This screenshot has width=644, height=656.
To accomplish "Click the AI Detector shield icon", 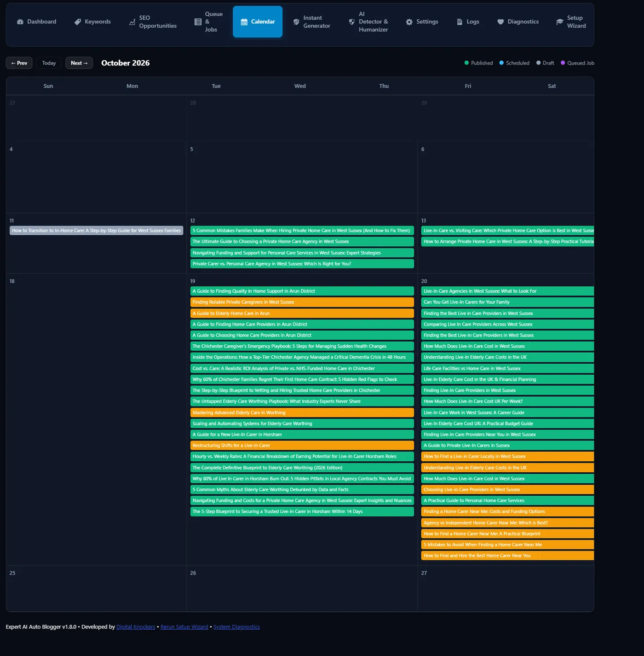I will click(352, 22).
